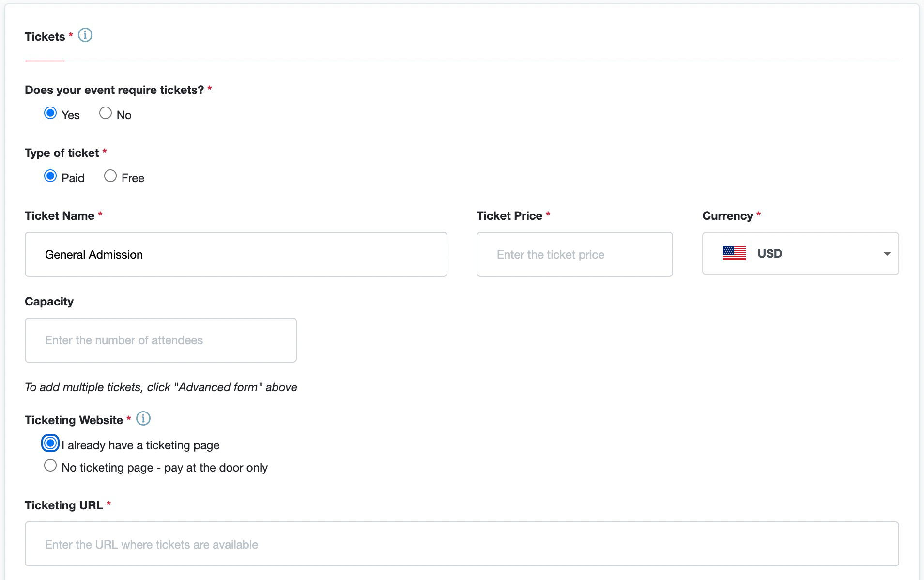This screenshot has width=924, height=580.
Task: Select Yes for event requiring tickets
Action: pyautogui.click(x=50, y=113)
